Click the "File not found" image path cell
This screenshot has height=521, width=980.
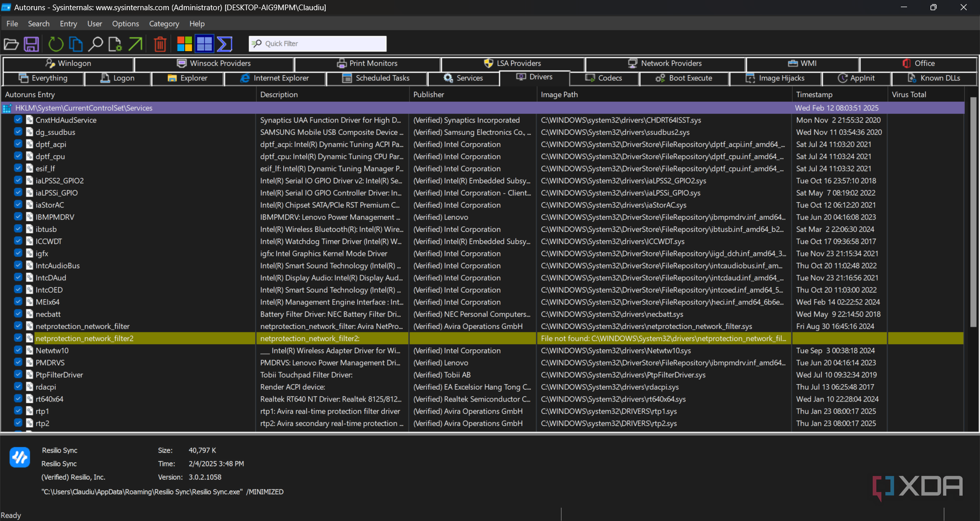664,338
